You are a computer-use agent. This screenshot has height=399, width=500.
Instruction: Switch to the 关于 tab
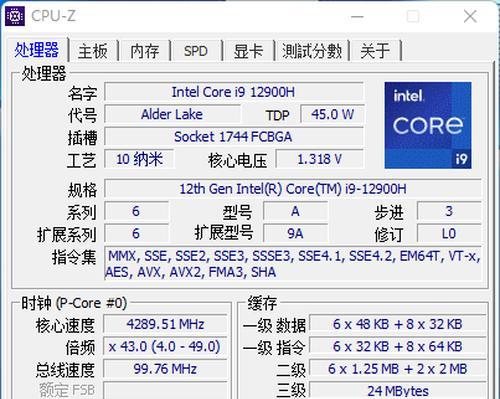(375, 51)
